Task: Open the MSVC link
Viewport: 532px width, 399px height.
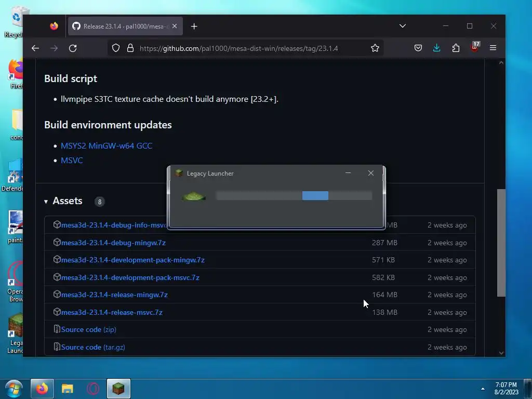Action: coord(72,161)
